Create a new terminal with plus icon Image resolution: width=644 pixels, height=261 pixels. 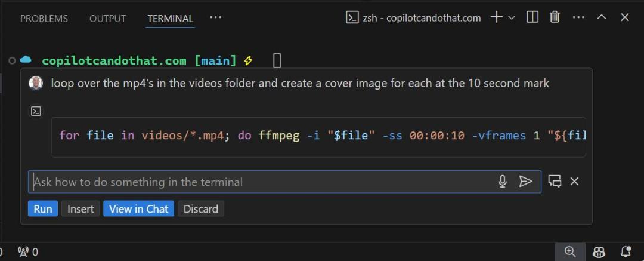coord(497,17)
